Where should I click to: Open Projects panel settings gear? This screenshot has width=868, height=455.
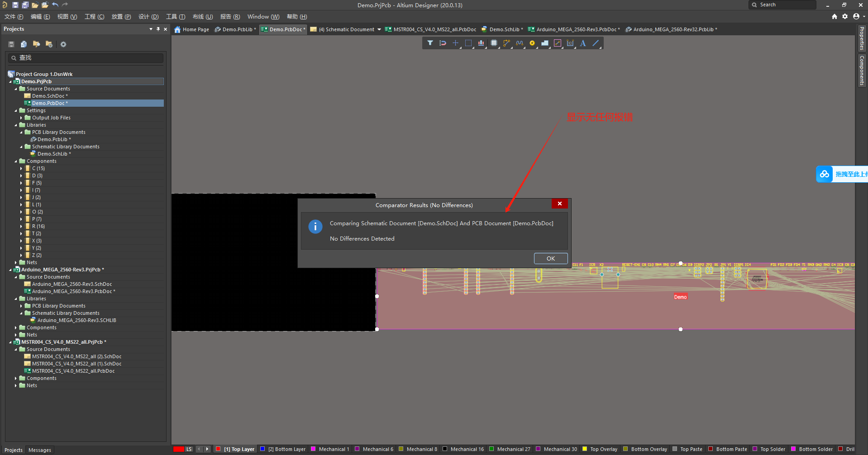tap(63, 44)
